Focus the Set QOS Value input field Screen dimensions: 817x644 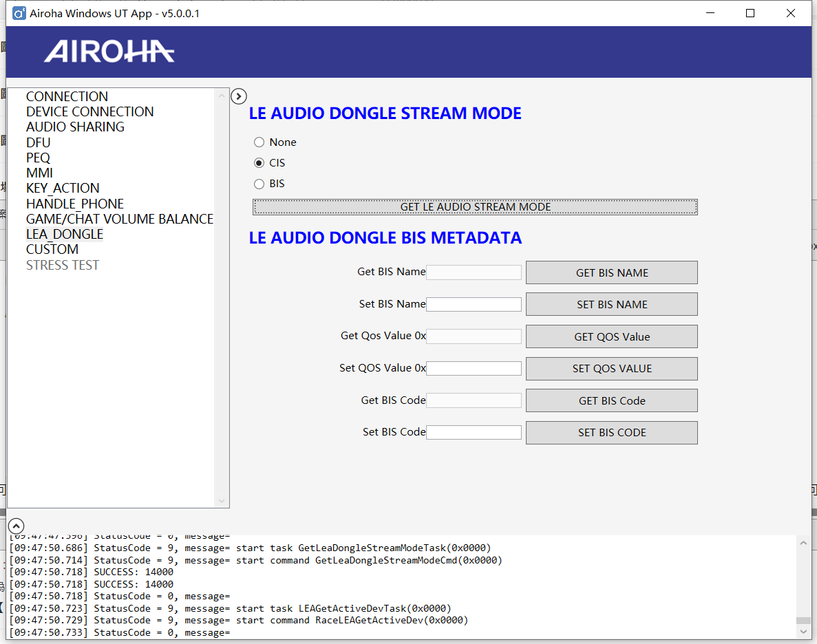pos(474,368)
